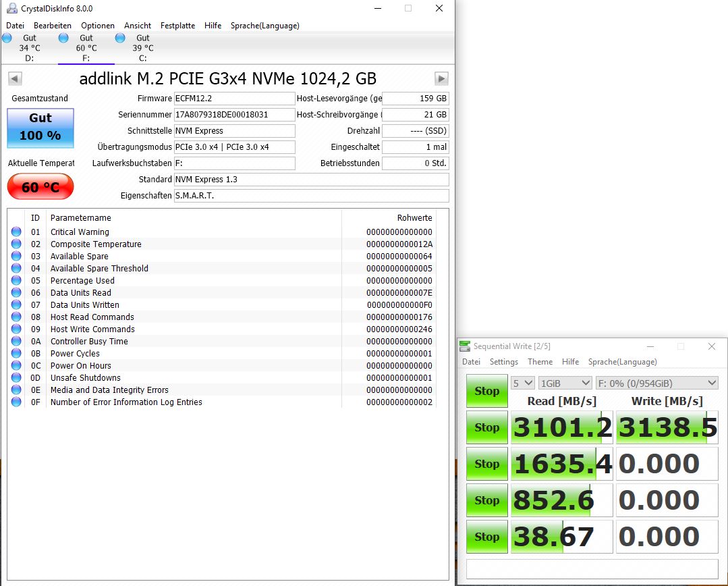Open the test size dropdown showing 1GiB
The image size is (728, 586).
(x=565, y=383)
